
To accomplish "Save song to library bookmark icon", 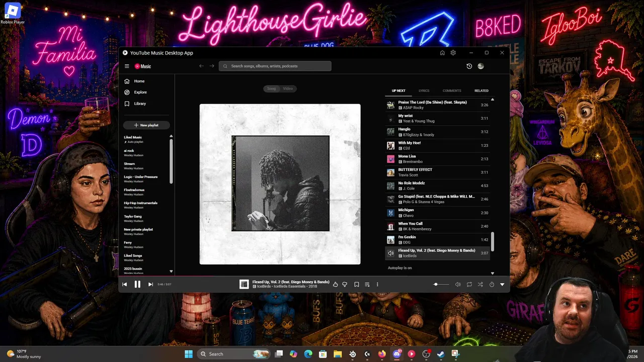I will tap(356, 285).
